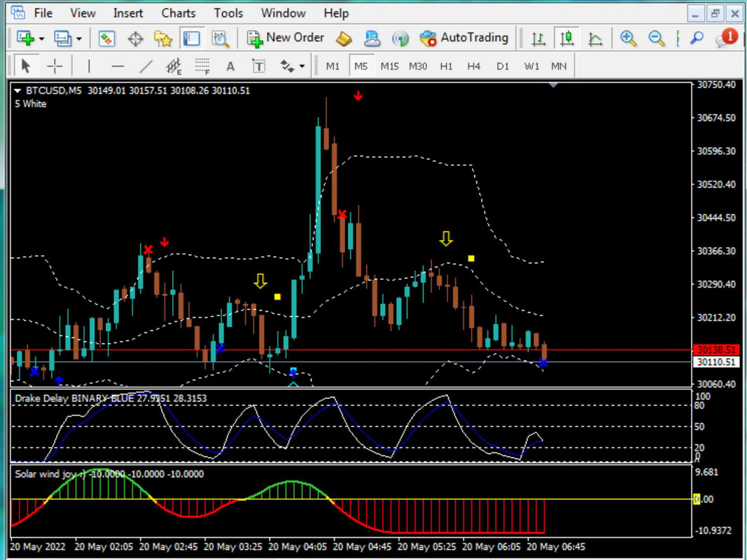The image size is (747, 560).
Task: Open the notification bubble with red badge
Action: 727,38
